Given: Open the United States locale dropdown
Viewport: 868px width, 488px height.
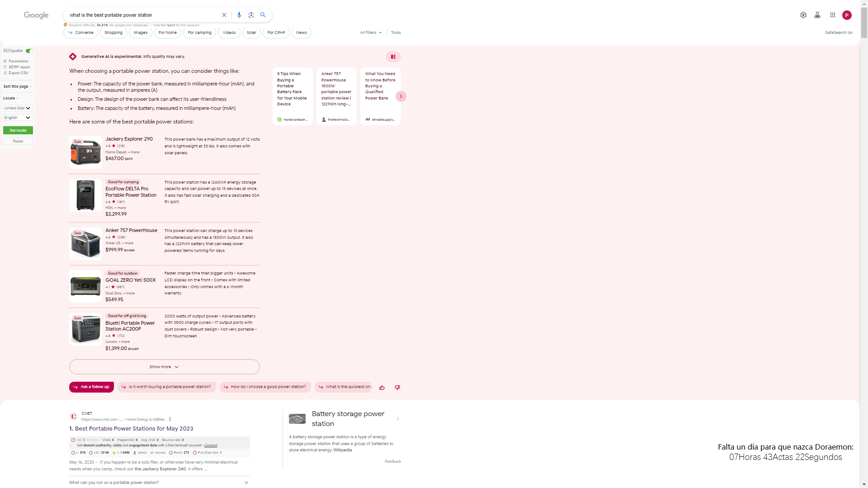Looking at the screenshot, I should (x=18, y=108).
